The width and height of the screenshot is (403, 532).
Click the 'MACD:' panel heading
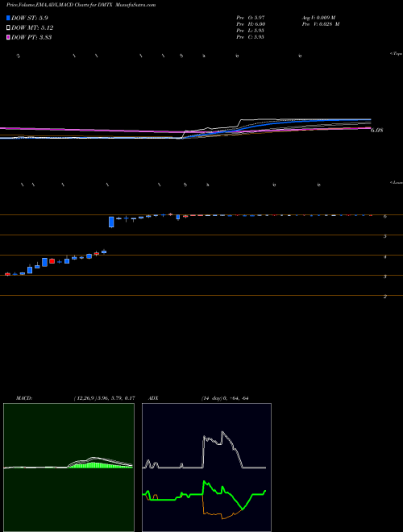pos(24,398)
